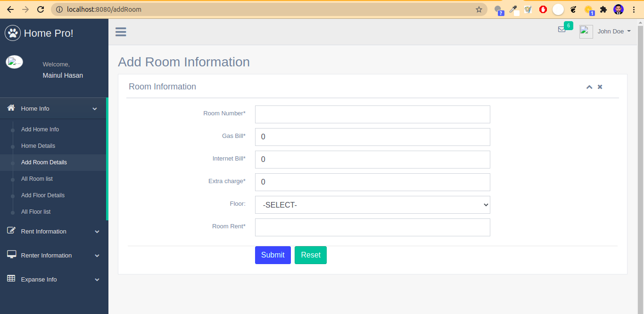Focus the Room Number input field
Screen dimensions: 644x314
[x=372, y=114]
